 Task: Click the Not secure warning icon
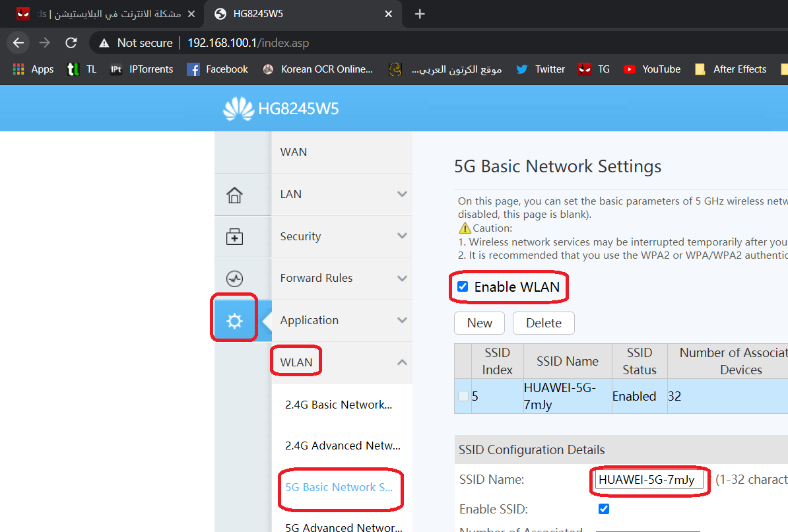coord(104,44)
